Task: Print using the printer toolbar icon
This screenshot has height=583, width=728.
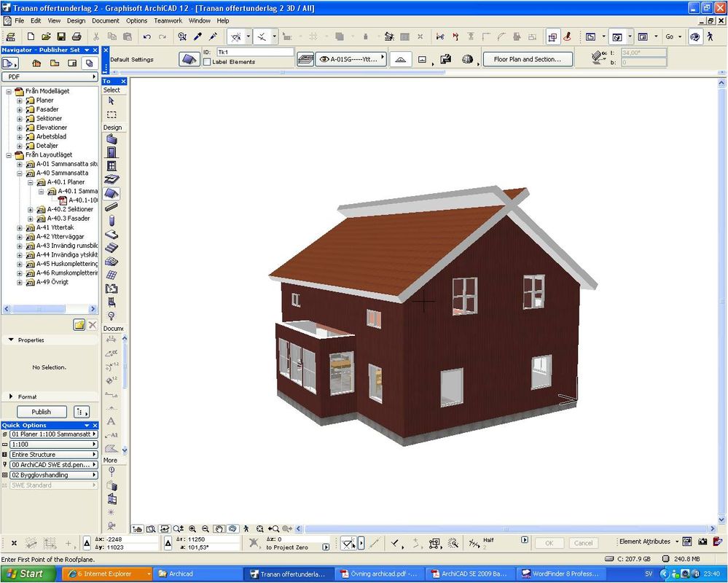Action: (x=77, y=36)
